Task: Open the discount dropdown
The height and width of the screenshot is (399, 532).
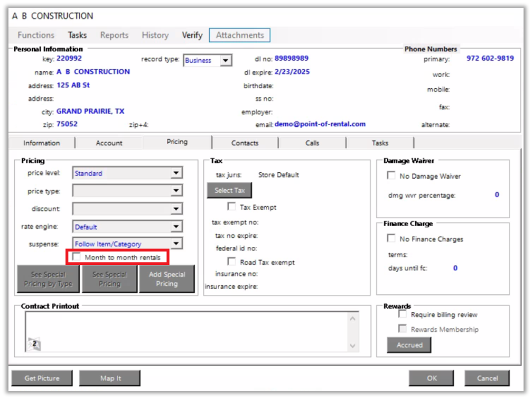Action: click(x=176, y=209)
